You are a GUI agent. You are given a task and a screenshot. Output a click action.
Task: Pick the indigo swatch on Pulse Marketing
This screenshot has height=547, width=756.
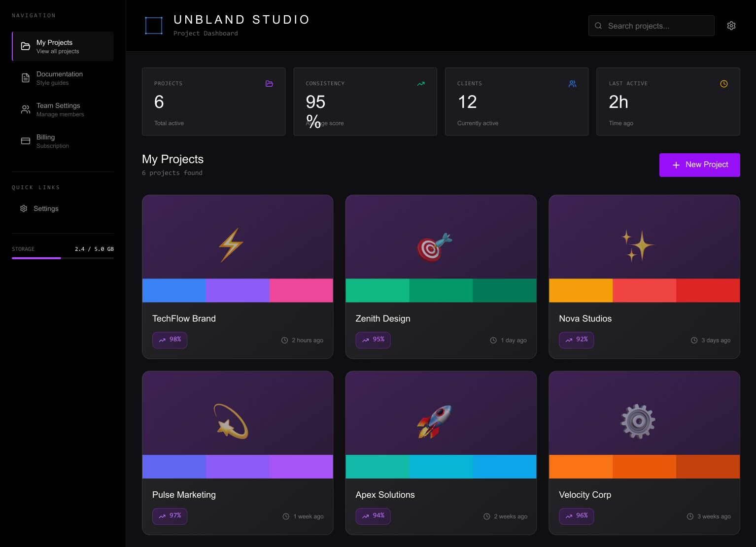point(174,467)
